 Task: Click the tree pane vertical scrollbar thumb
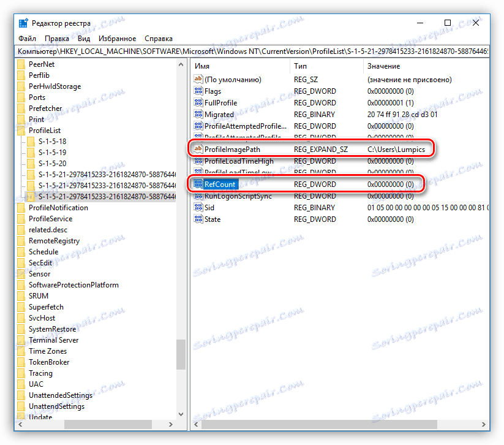(x=181, y=354)
